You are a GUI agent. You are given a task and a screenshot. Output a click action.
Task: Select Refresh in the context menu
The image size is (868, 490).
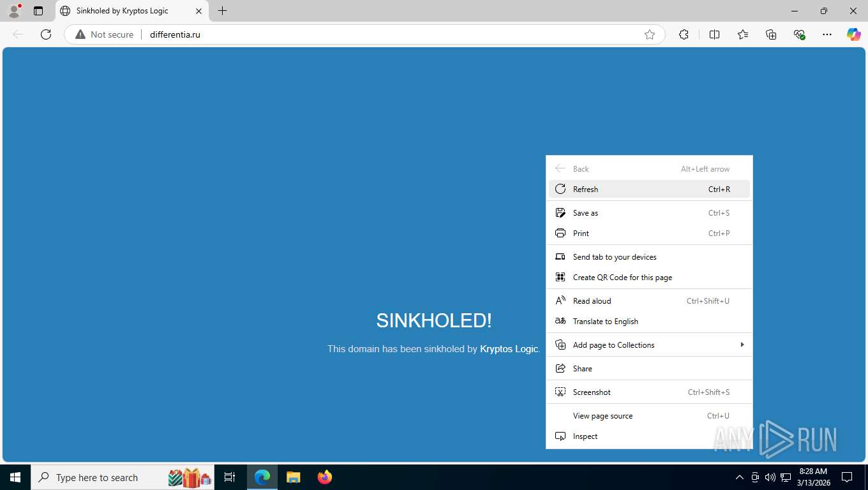click(x=649, y=189)
